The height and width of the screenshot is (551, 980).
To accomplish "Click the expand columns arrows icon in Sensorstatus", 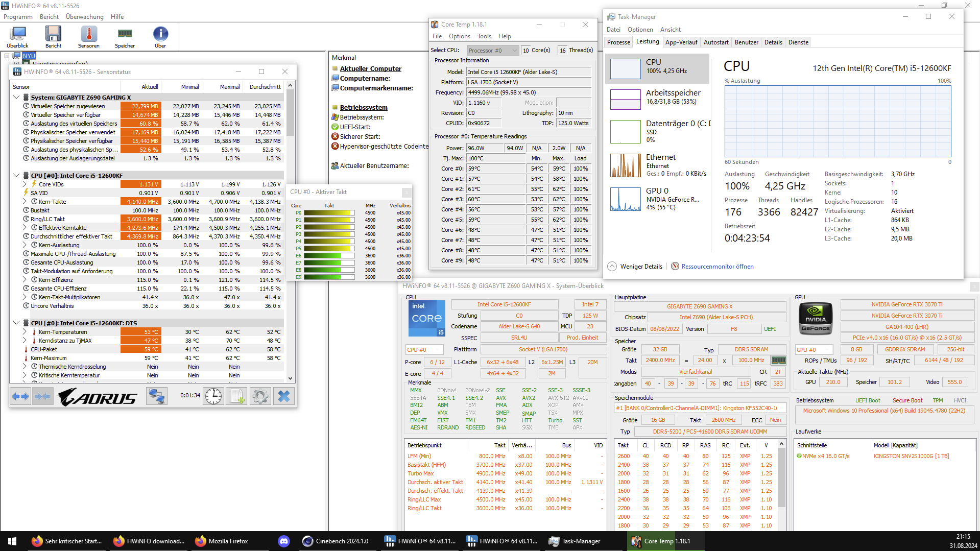I will click(20, 396).
